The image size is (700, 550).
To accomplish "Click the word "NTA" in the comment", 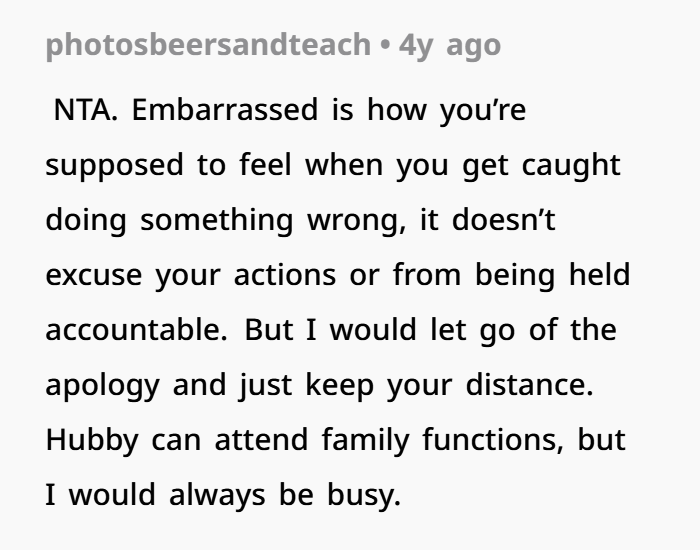I will (x=84, y=110).
